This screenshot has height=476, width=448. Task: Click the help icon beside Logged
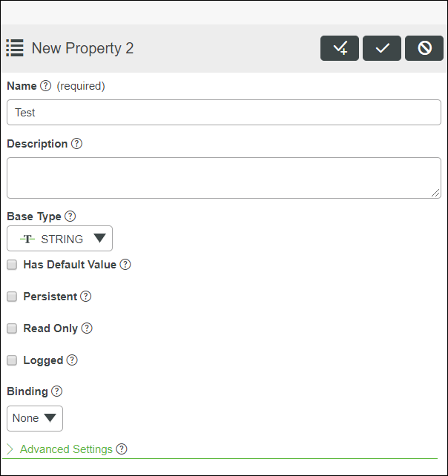72,360
